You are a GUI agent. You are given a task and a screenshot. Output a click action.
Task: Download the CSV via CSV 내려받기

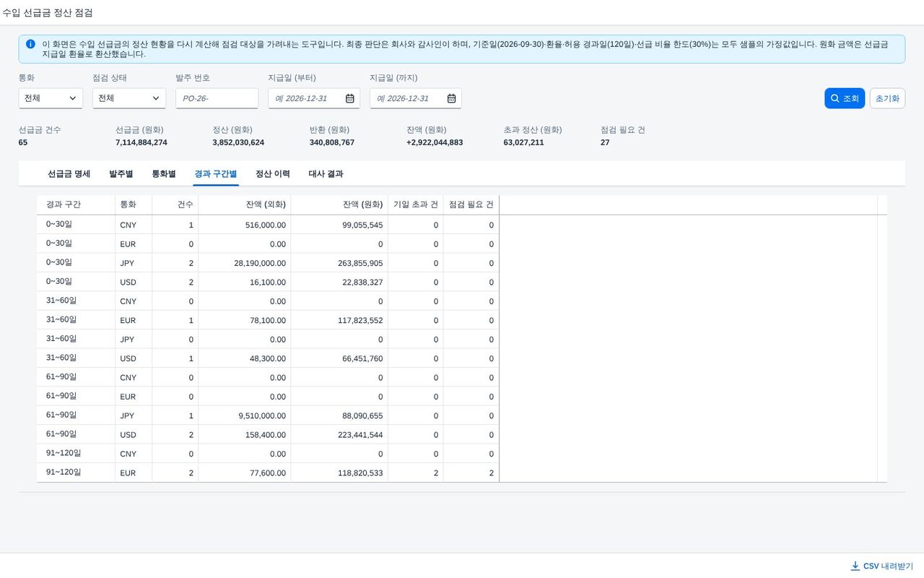(882, 566)
